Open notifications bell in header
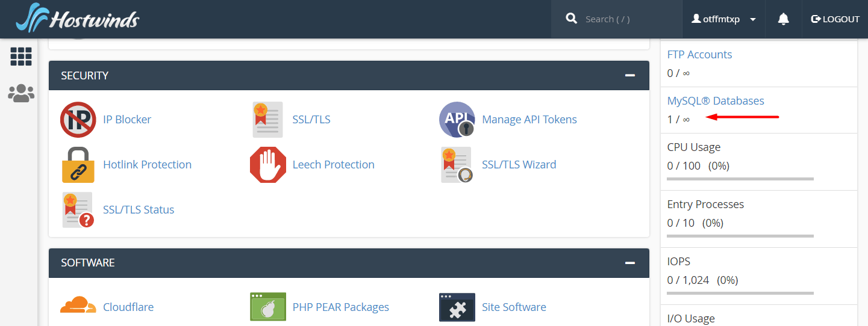 click(783, 19)
